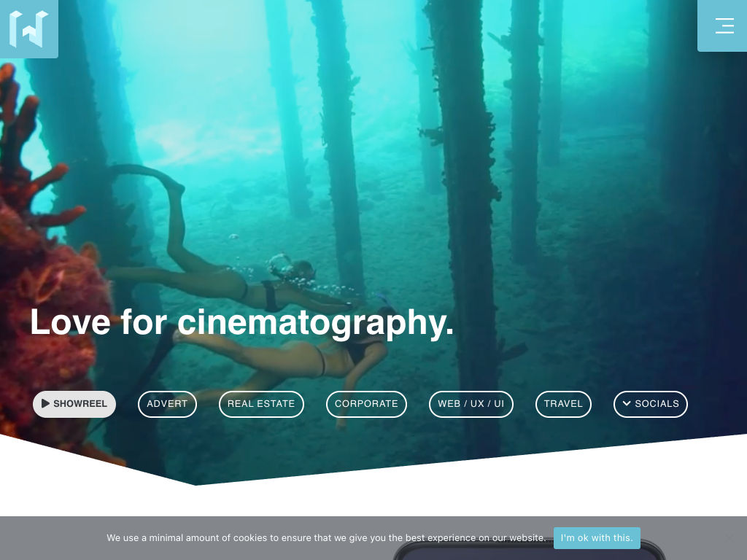
Task: Click the play triangle icon in Showreel
Action: coord(45,403)
